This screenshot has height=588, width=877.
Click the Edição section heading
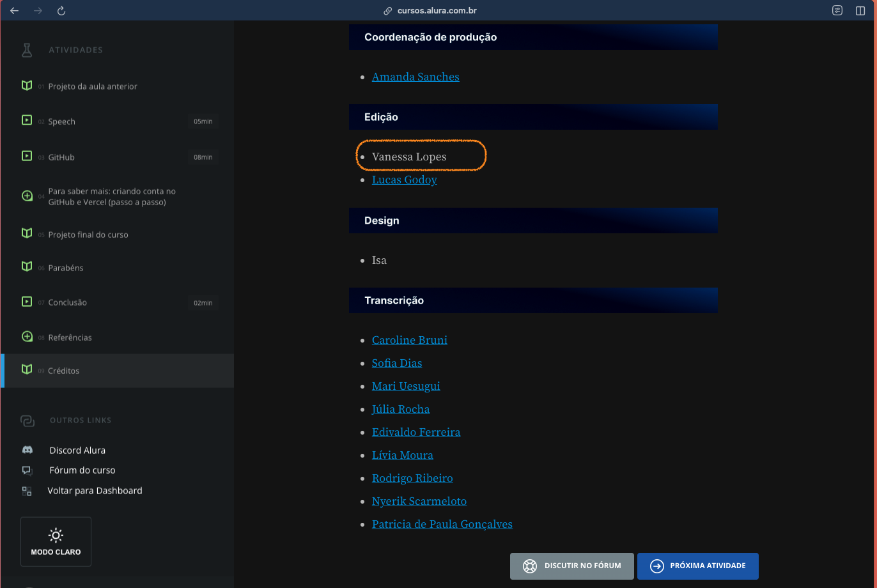tap(381, 117)
